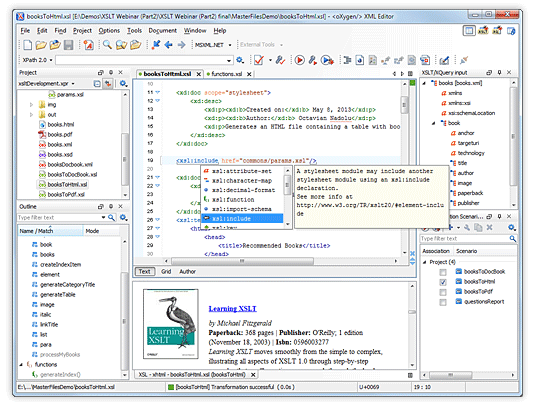The image size is (534, 406).
Task: Click the editor horizontal scrollbar
Action: 242,261
